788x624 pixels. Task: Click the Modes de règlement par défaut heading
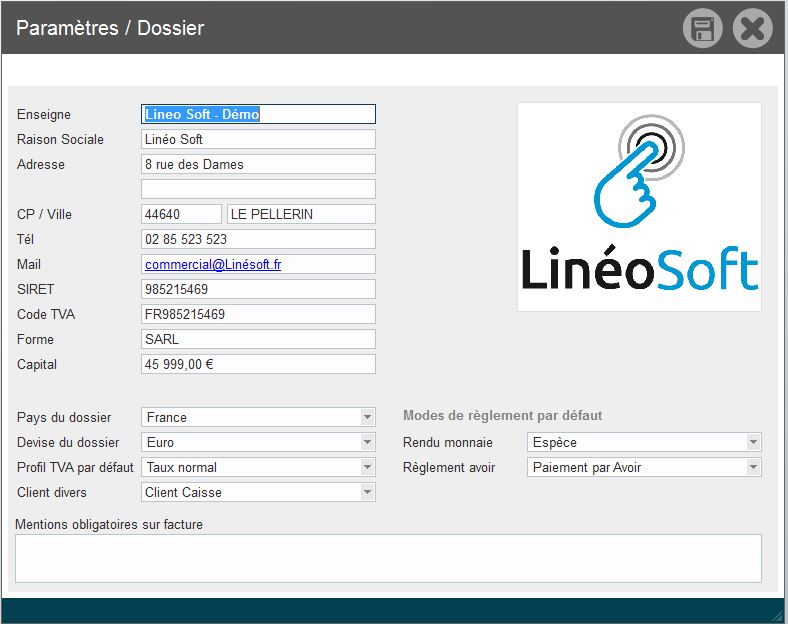coord(503,415)
